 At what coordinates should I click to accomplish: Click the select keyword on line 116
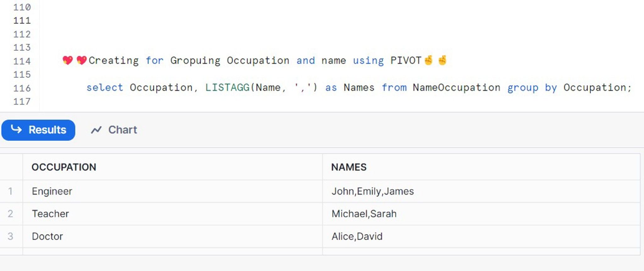click(105, 87)
